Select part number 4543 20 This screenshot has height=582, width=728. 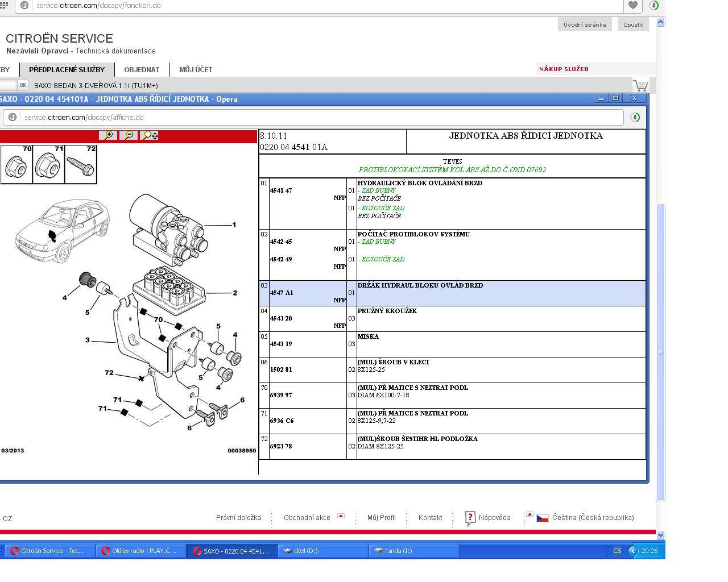[281, 318]
